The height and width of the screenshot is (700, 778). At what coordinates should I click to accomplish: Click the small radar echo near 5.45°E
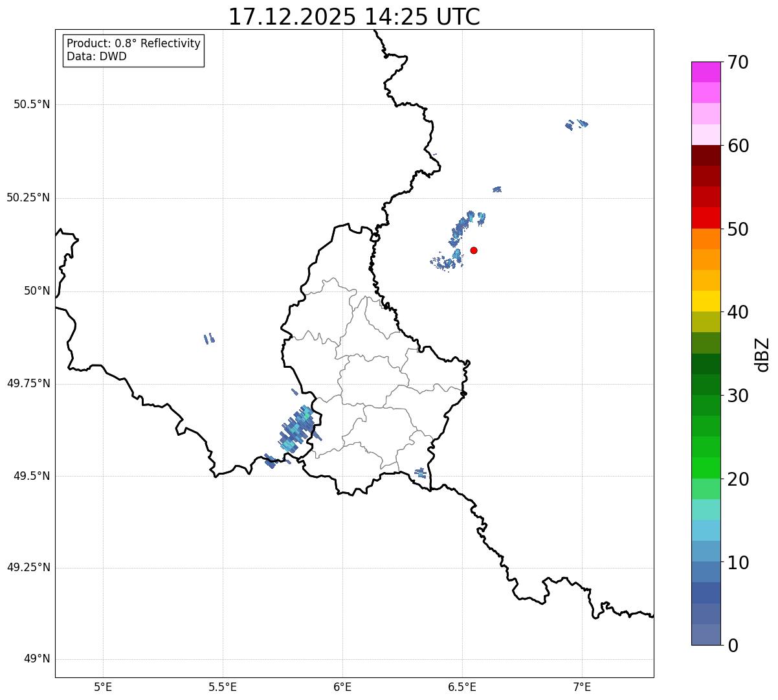(x=209, y=339)
